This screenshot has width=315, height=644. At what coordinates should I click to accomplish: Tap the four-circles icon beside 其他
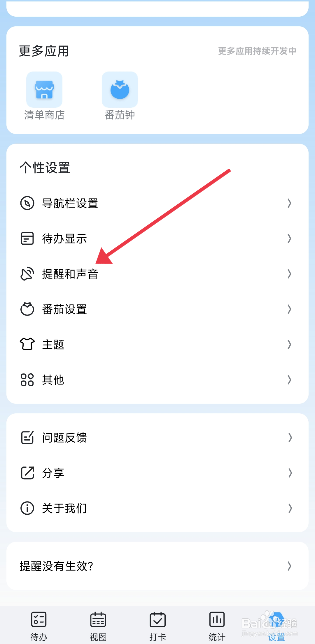(x=27, y=380)
